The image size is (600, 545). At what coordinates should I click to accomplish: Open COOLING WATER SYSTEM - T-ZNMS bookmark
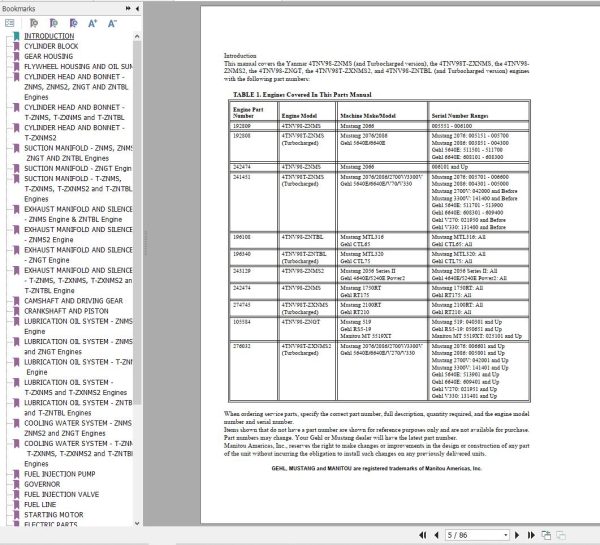(x=78, y=454)
